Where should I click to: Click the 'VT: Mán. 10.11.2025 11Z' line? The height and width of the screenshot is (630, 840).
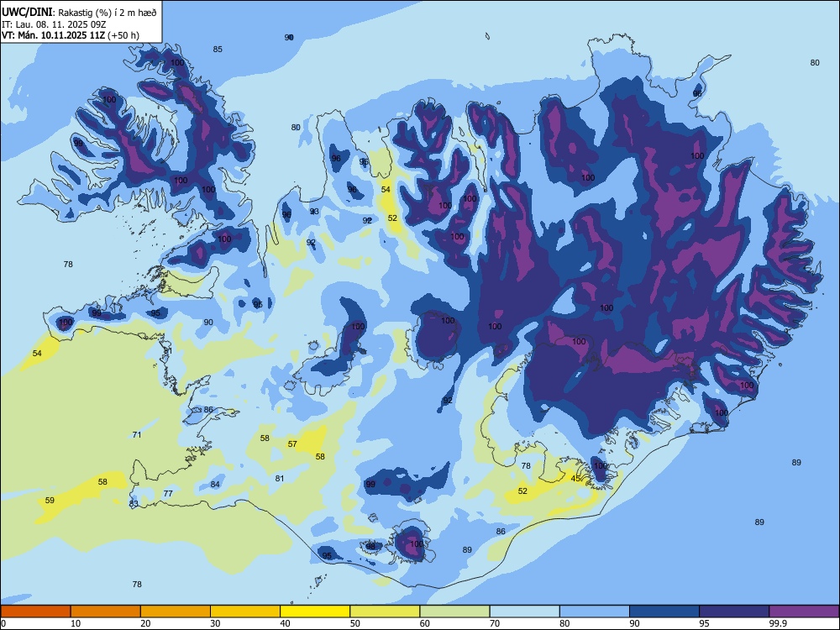tap(54, 35)
